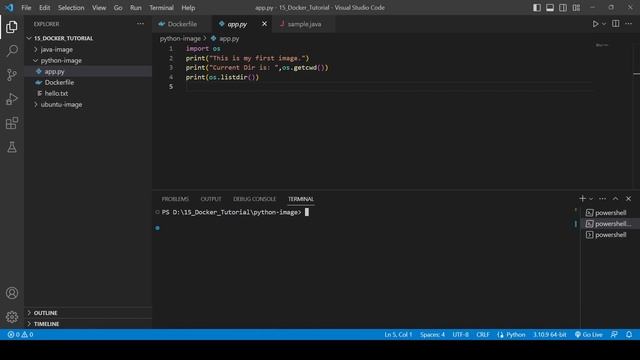
Task: Click Go Live in status bar
Action: point(588,334)
